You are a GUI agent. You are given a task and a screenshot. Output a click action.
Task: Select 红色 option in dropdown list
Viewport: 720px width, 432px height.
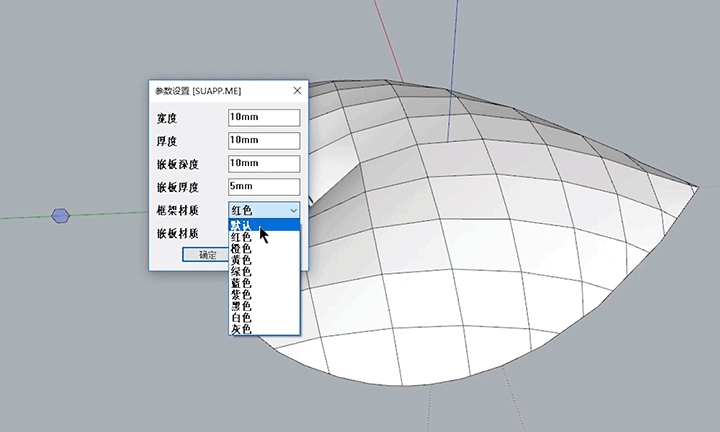point(264,237)
